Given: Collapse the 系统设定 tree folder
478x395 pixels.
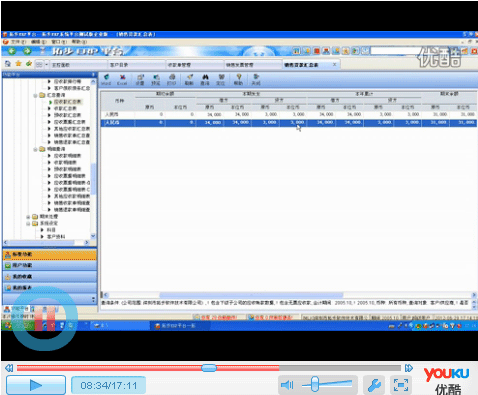Looking at the screenshot, I should click(28, 223).
